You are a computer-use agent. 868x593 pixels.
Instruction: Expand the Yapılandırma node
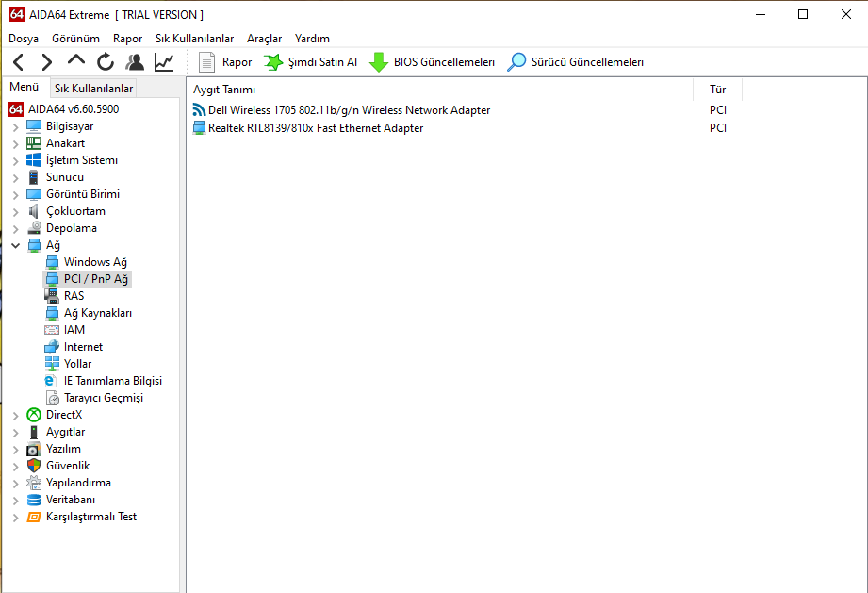coord(15,484)
